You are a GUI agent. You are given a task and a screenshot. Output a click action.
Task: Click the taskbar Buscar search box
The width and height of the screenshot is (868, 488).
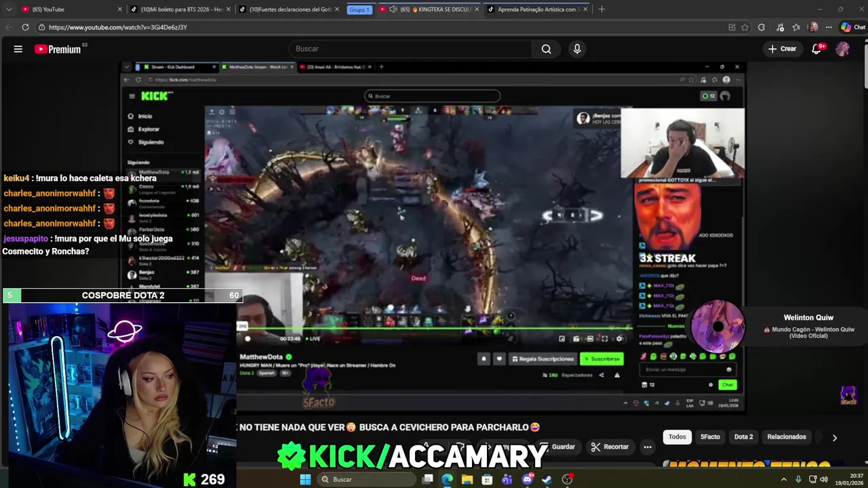pos(367,479)
